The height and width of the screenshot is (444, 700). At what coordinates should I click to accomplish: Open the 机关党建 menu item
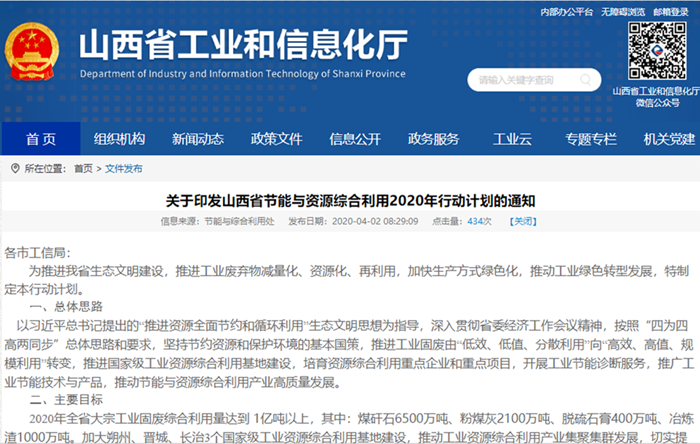tap(669, 139)
